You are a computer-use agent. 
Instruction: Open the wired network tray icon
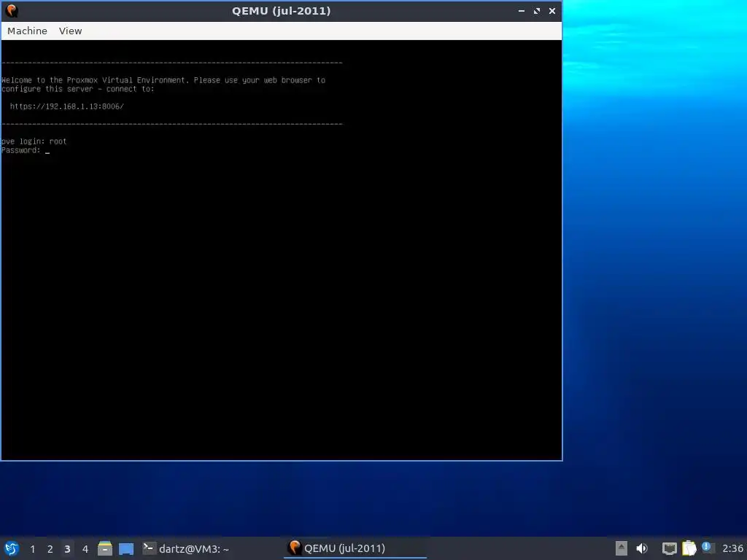pyautogui.click(x=670, y=548)
